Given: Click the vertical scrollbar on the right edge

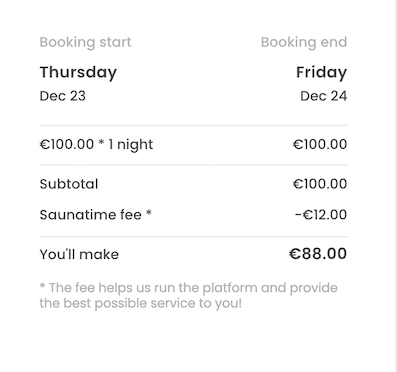Looking at the screenshot, I should pyautogui.click(x=396, y=186).
